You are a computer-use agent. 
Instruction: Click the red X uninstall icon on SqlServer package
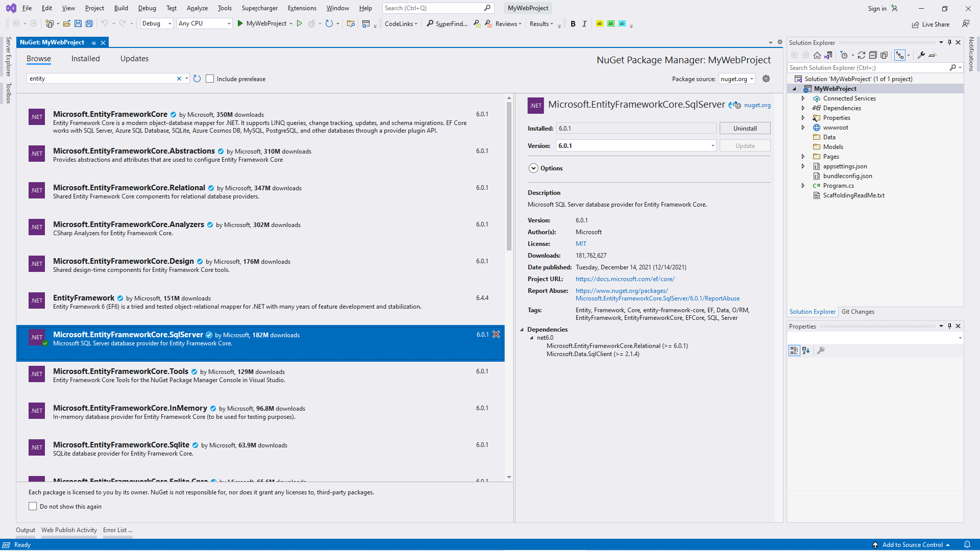click(x=496, y=335)
